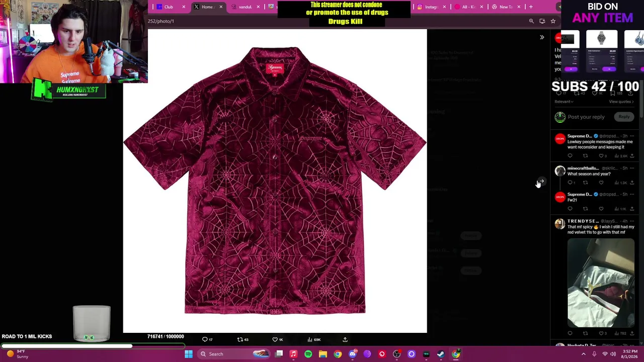
Task: Open the Relevant sort dropdown
Action: click(x=564, y=102)
